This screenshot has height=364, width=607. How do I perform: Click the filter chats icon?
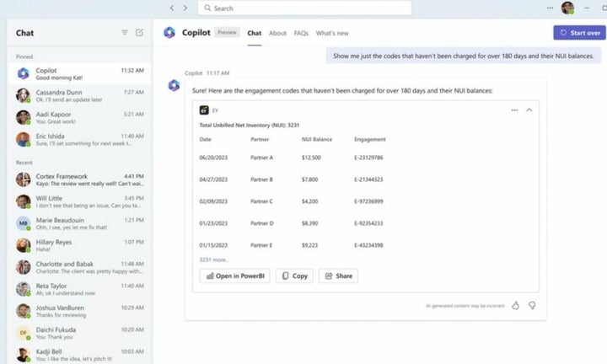tap(125, 33)
